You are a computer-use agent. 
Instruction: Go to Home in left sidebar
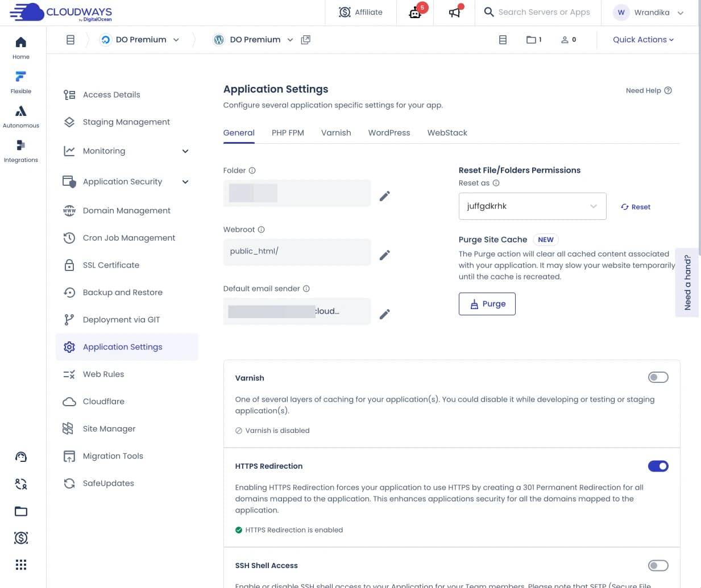[x=21, y=48]
